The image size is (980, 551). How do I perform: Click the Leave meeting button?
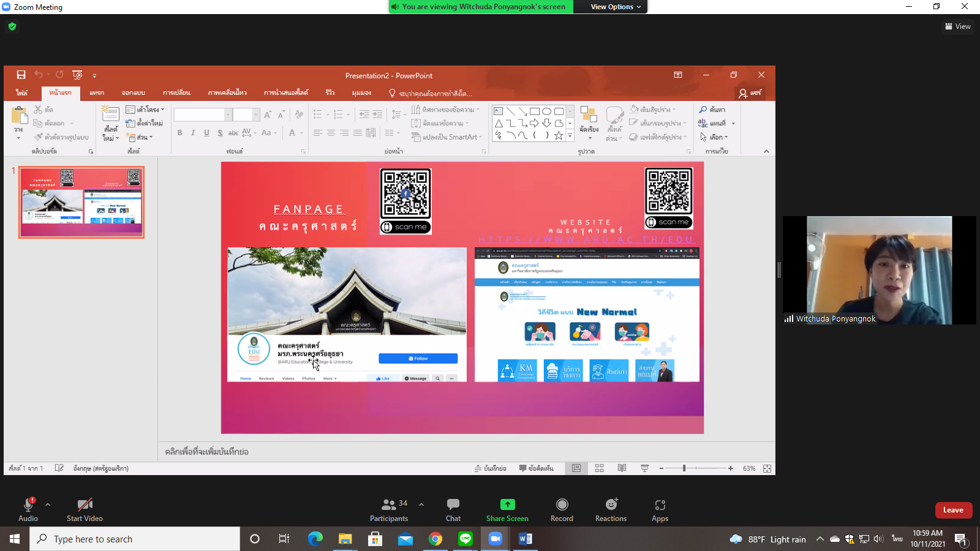click(953, 510)
